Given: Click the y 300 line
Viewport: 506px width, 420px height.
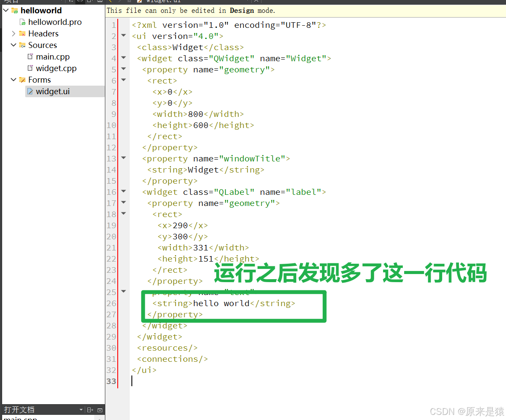Looking at the screenshot, I should click(x=182, y=237).
